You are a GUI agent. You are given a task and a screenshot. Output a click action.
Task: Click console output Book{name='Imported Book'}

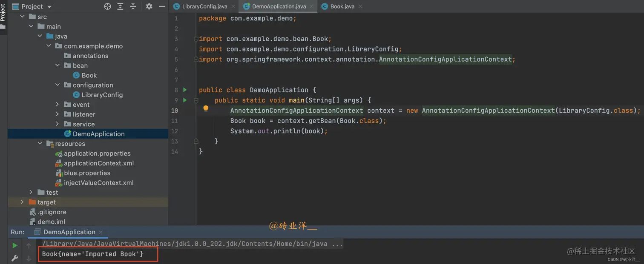(93, 254)
